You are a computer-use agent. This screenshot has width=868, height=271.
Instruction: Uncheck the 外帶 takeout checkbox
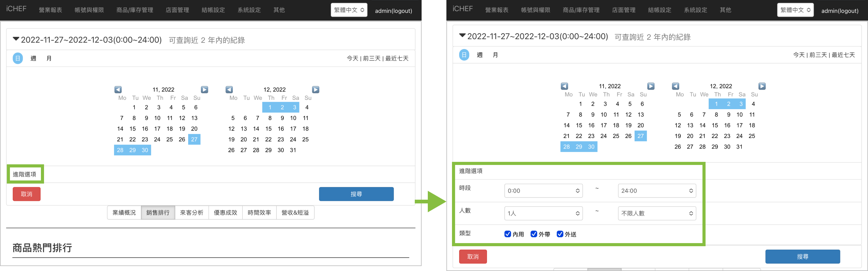534,234
